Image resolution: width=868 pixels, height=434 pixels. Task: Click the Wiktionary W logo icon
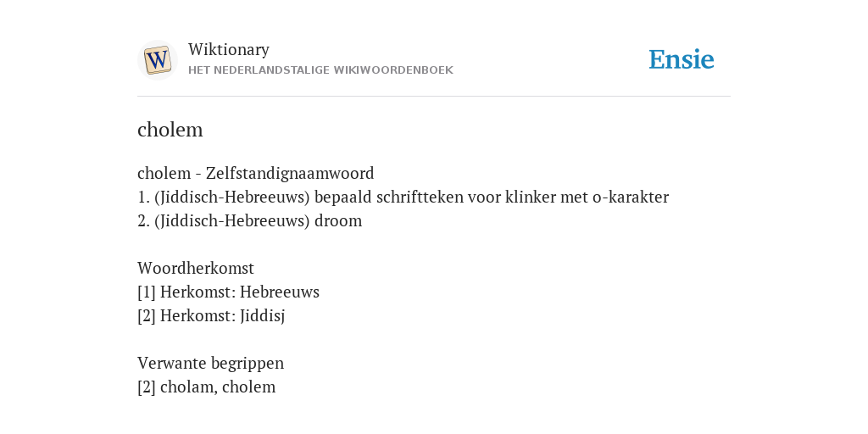[157, 60]
